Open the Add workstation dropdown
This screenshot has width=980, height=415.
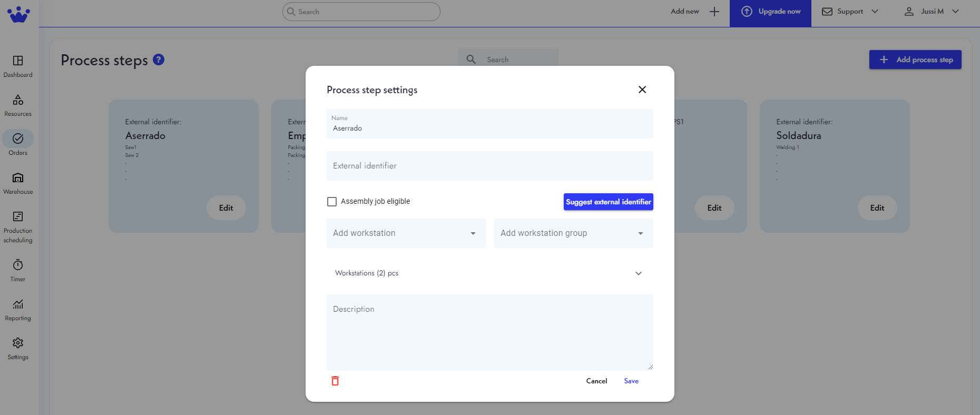tap(406, 233)
